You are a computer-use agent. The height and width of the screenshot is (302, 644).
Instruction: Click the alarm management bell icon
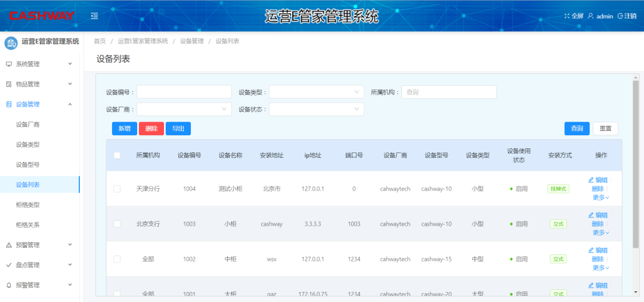[9, 285]
